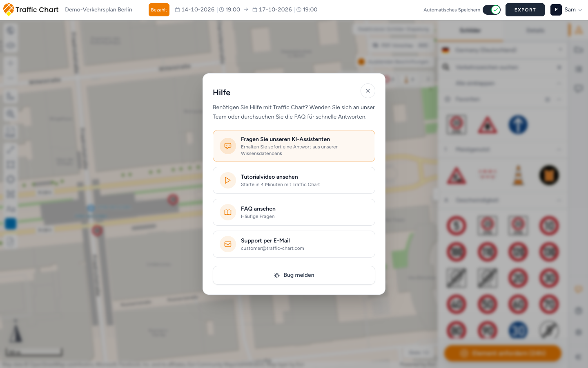Click the envelope icon for Support per E-Mail
588x368 pixels.
click(x=228, y=244)
